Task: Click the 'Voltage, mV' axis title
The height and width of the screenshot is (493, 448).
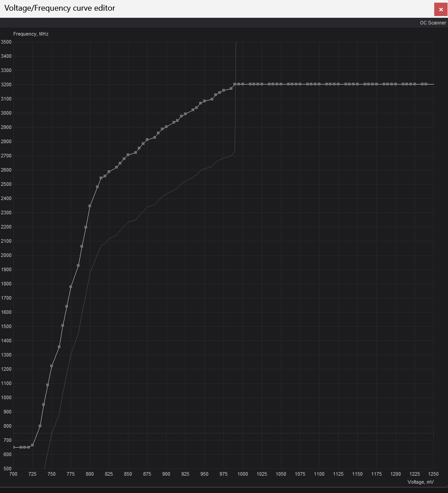Action: click(x=420, y=482)
